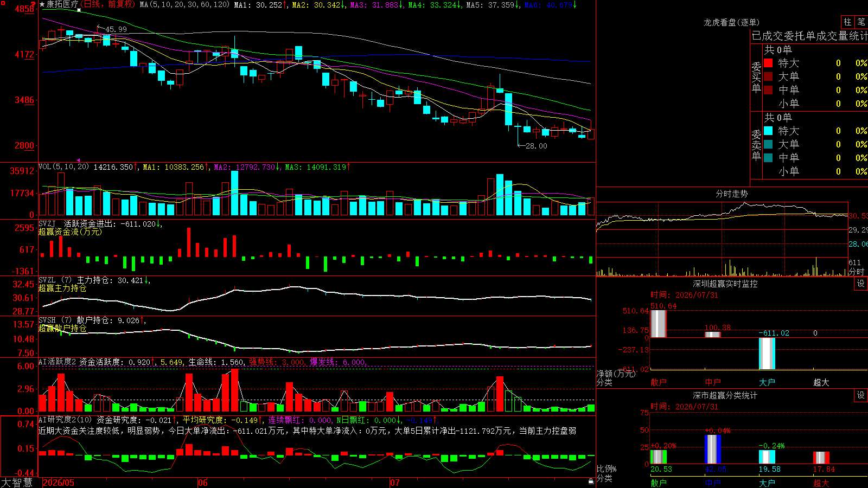The height and width of the screenshot is (488, 868).
Task: Click the 超赢散户持仓 yellow label
Action: [62, 328]
